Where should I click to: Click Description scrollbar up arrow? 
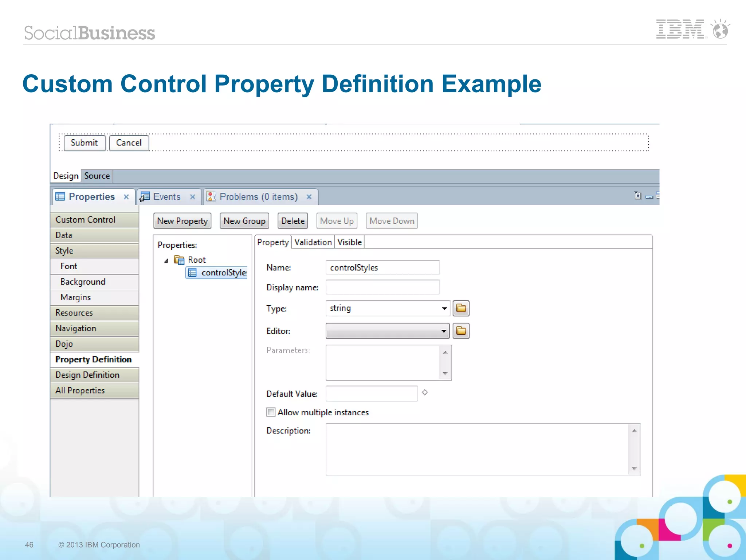[634, 431]
